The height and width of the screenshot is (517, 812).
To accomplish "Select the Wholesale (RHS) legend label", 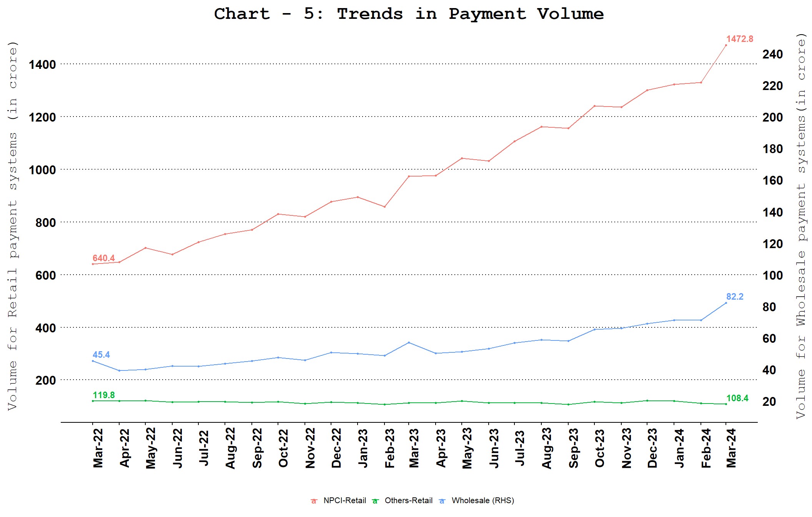I will [483, 500].
